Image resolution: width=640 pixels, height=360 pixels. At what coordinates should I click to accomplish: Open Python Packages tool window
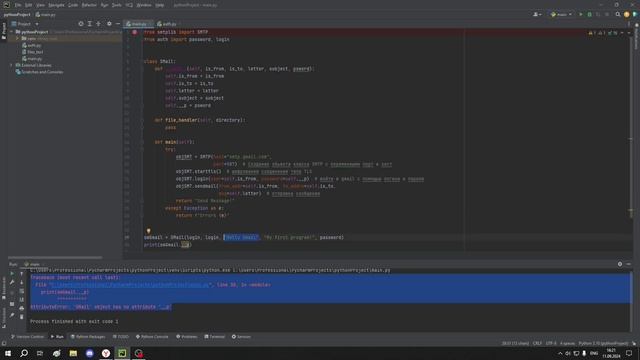tap(88, 337)
